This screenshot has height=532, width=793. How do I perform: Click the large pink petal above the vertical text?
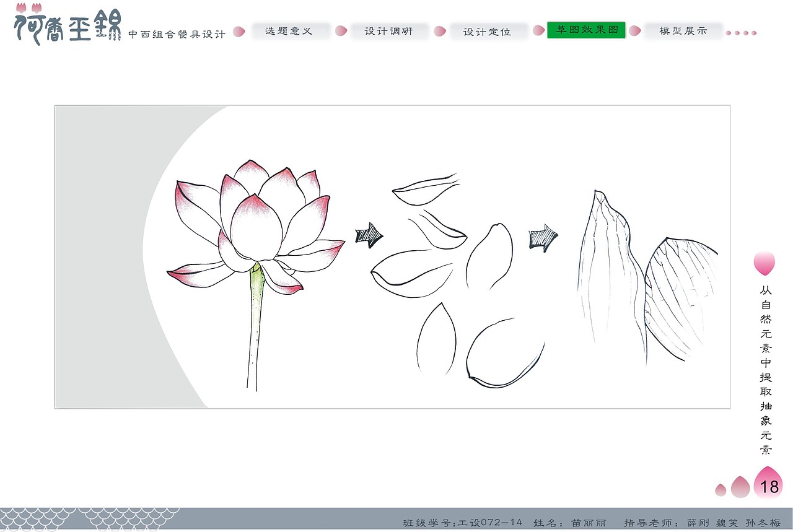tap(765, 263)
